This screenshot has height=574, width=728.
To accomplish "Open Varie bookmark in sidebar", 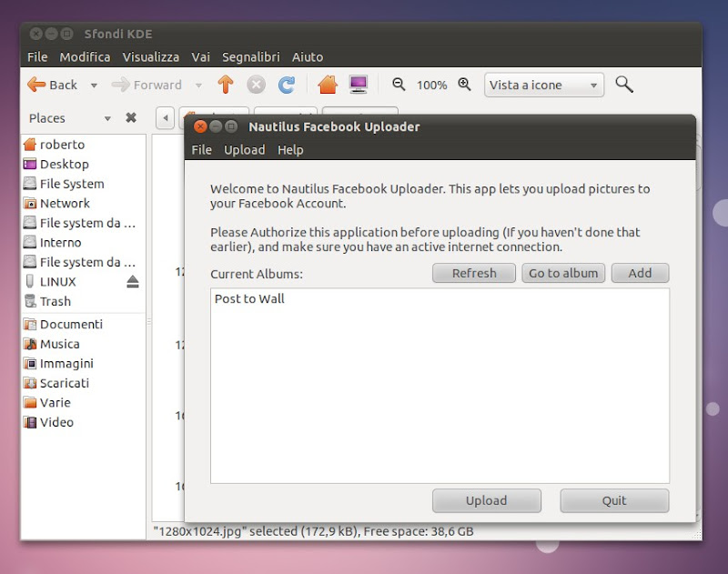I will click(84, 402).
